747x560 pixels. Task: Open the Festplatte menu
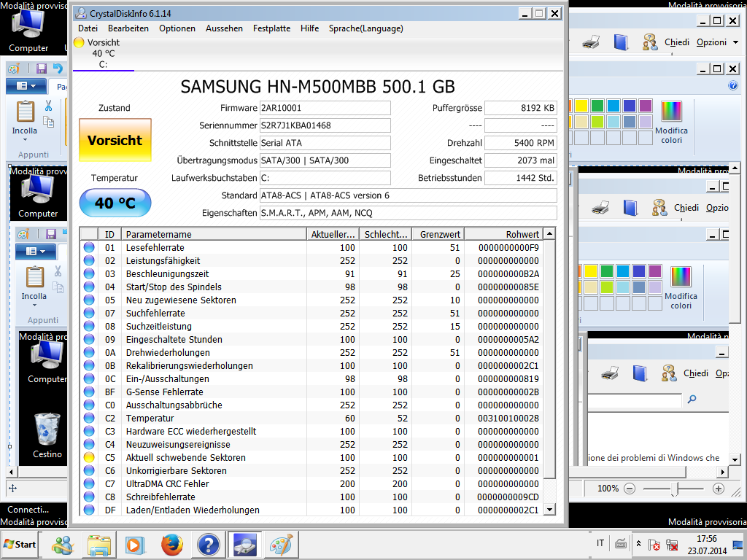271,28
